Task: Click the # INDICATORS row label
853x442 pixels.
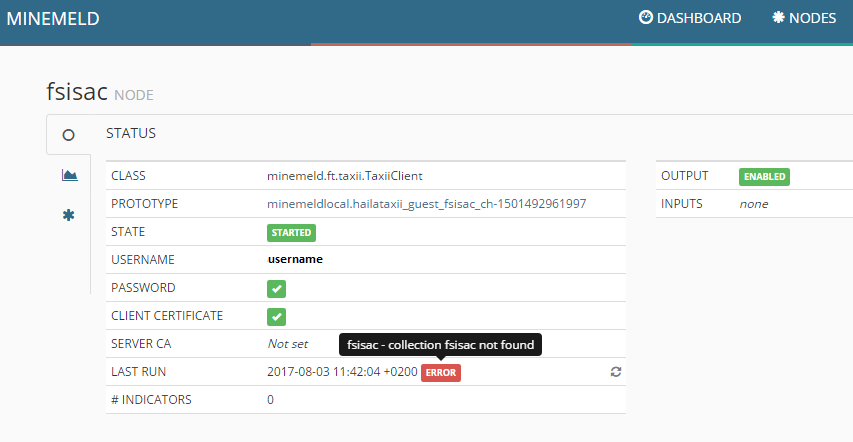Action: tap(151, 400)
